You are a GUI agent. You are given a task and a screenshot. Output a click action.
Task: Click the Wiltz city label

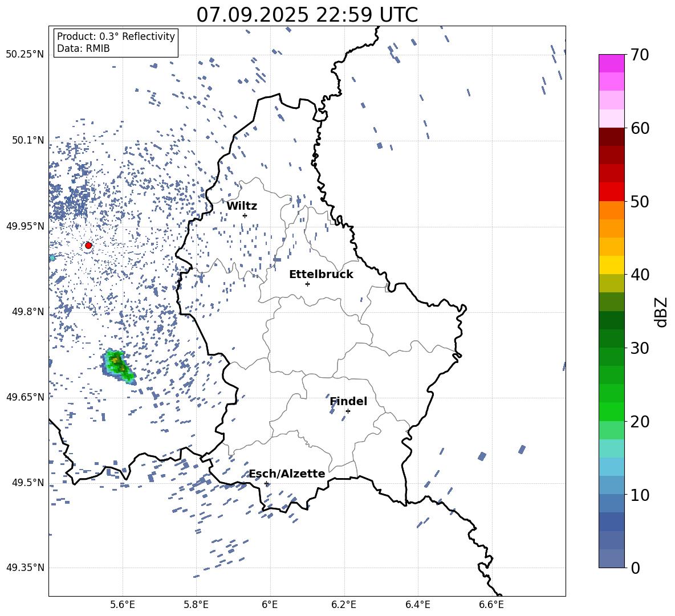point(242,206)
